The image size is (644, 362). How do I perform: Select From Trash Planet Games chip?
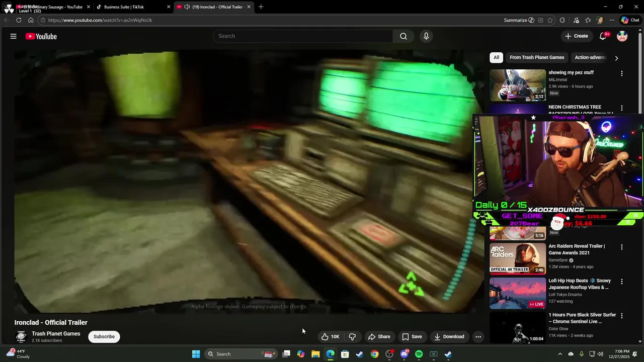537,57
